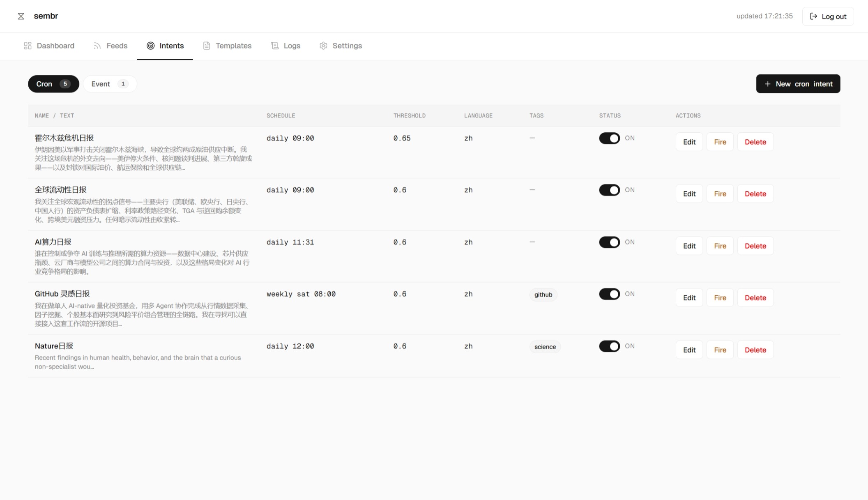The image size is (868, 500).
Task: Delete the Nature日报 intent
Action: (755, 350)
